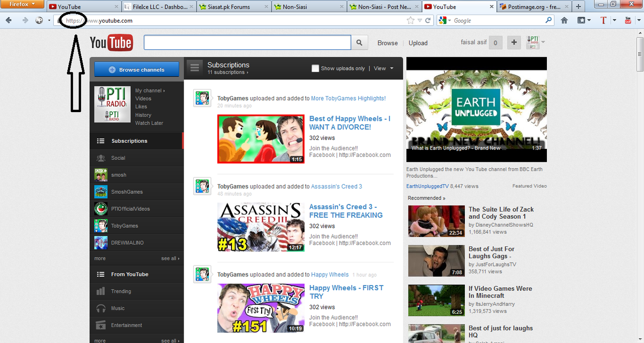Image resolution: width=644 pixels, height=343 pixels.
Task: Click the EarthUnpluggedTV channel link
Action: [427, 186]
